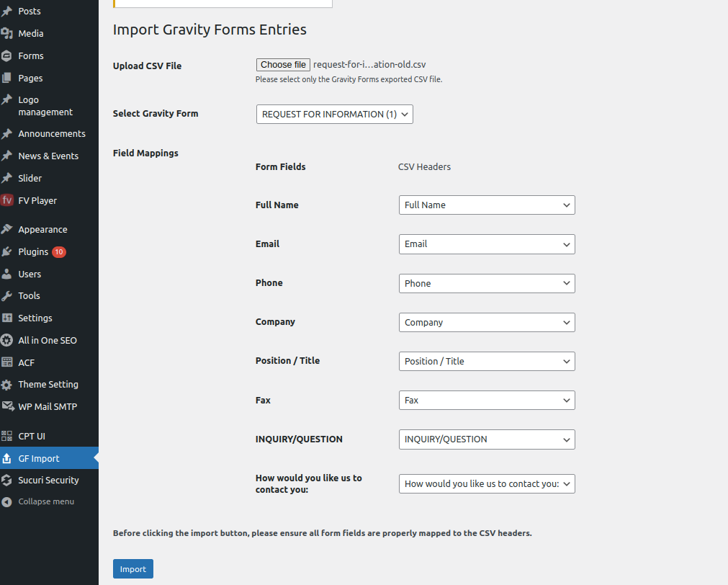Click the Field Mappings label
Image resolution: width=728 pixels, height=585 pixels.
pyautogui.click(x=145, y=153)
